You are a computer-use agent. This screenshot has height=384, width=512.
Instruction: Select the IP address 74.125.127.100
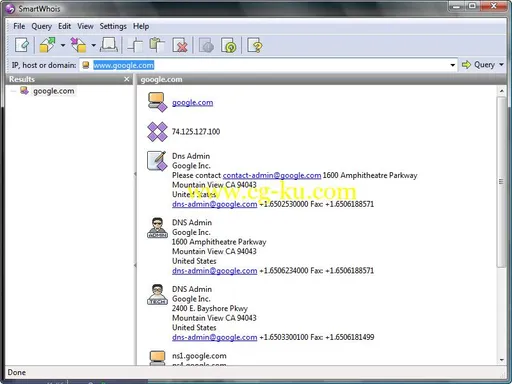196,132
